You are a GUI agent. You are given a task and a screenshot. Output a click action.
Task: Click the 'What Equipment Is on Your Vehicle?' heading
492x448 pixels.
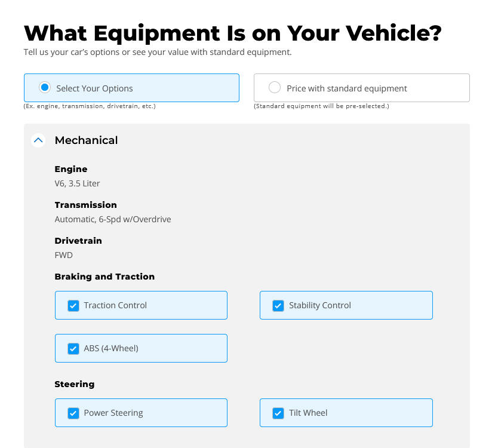point(233,33)
